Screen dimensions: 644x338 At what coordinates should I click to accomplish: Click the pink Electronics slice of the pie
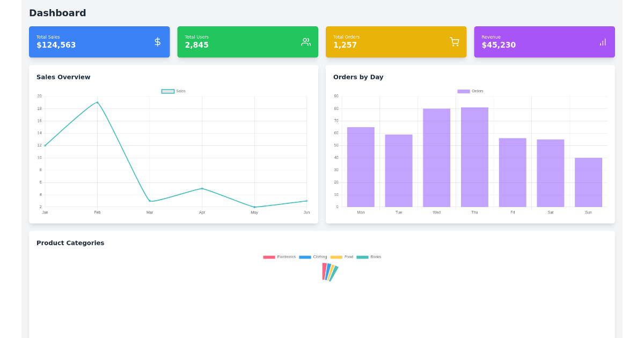[x=324, y=271]
